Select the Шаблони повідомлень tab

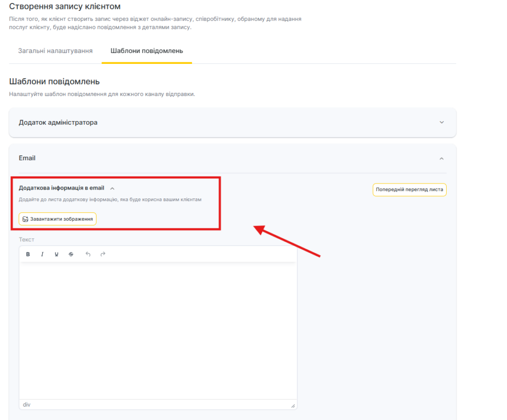pos(147,51)
